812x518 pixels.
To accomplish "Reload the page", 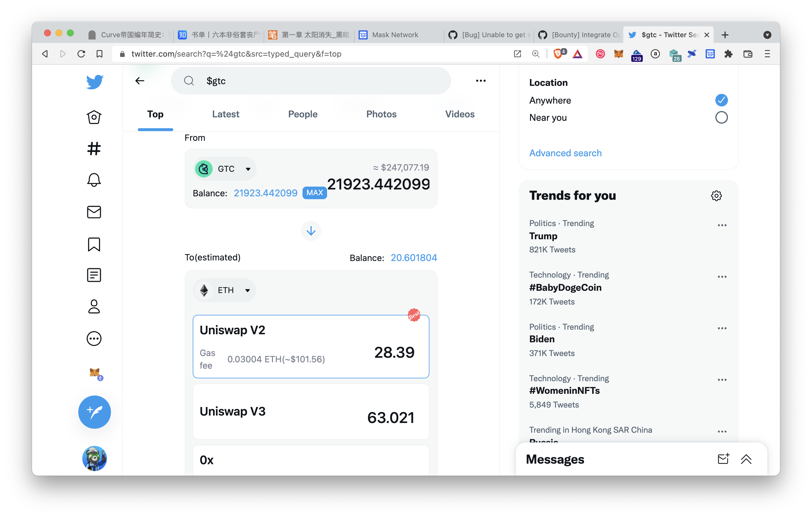I will click(81, 54).
